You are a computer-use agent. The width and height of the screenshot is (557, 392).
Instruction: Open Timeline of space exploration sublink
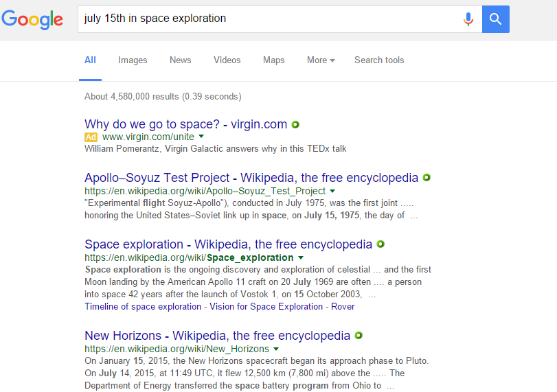point(143,306)
